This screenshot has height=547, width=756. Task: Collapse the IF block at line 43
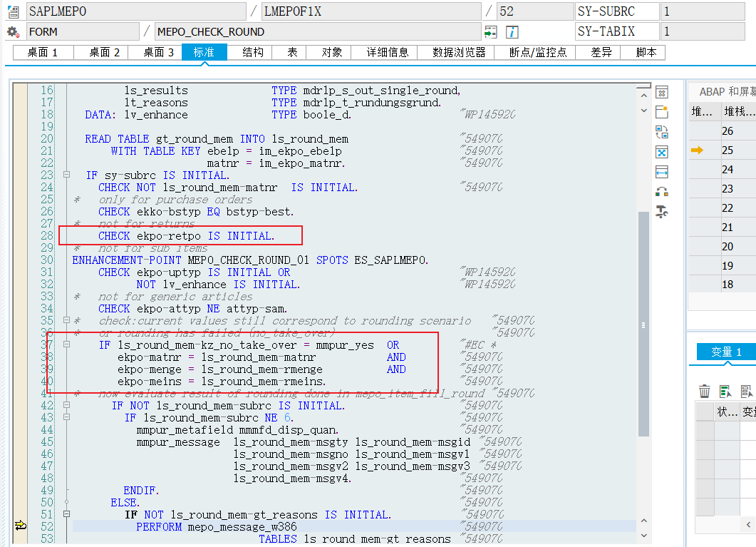tap(66, 416)
